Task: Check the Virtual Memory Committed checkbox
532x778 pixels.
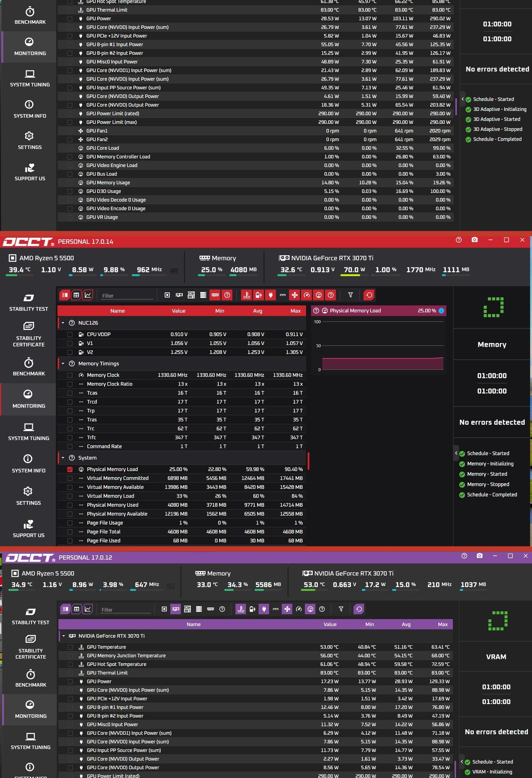Action: coord(70,478)
